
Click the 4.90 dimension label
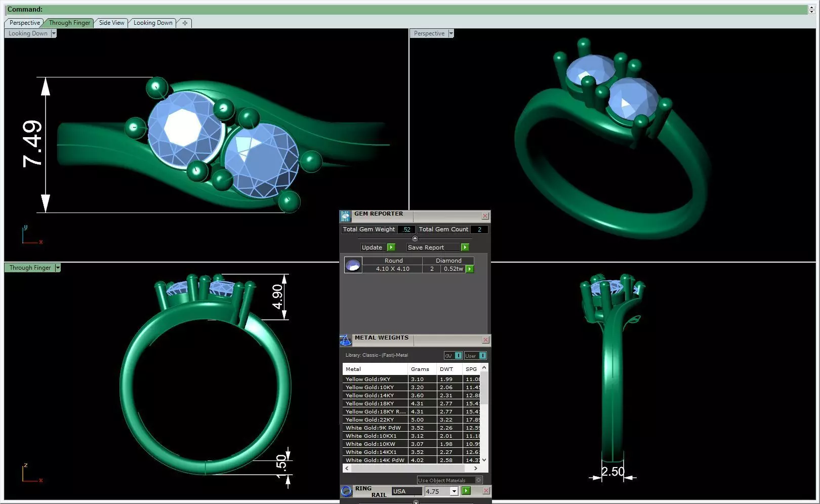click(x=277, y=297)
